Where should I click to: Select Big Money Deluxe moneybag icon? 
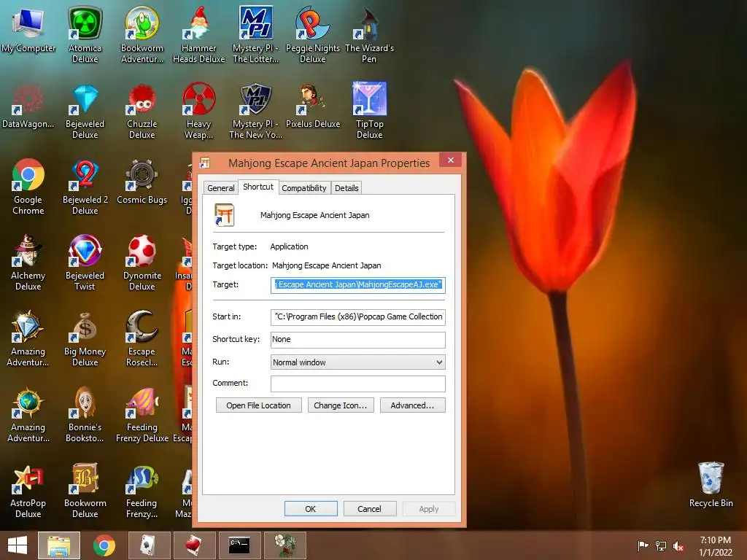coord(85,338)
